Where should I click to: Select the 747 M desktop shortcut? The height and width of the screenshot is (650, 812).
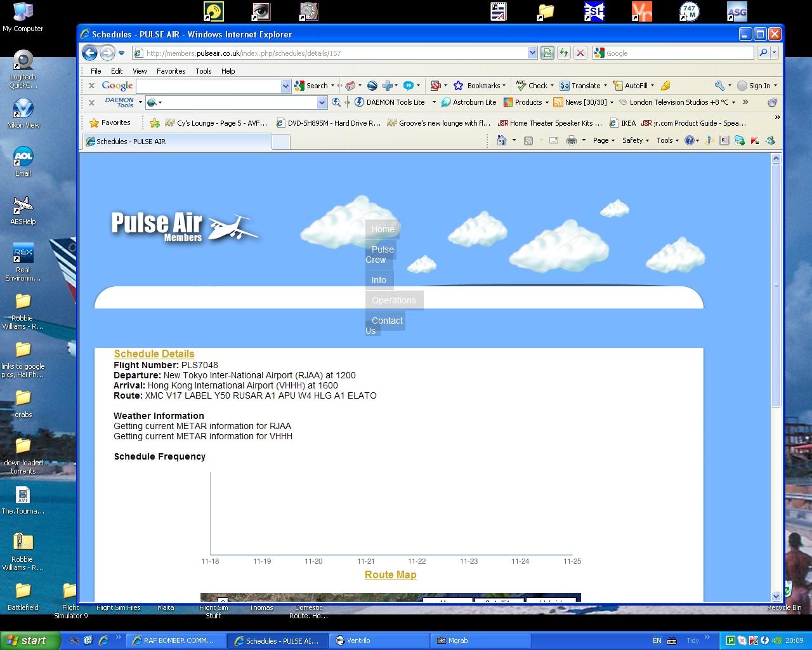pos(689,12)
